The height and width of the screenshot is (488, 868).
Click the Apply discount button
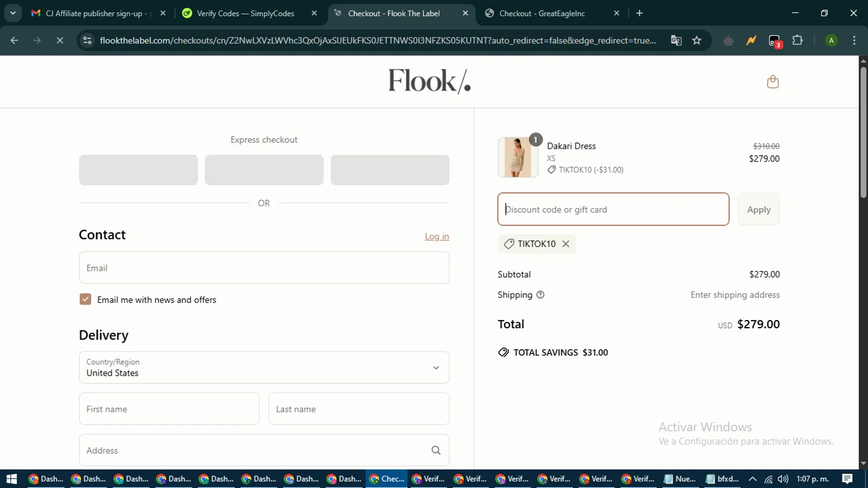(759, 210)
